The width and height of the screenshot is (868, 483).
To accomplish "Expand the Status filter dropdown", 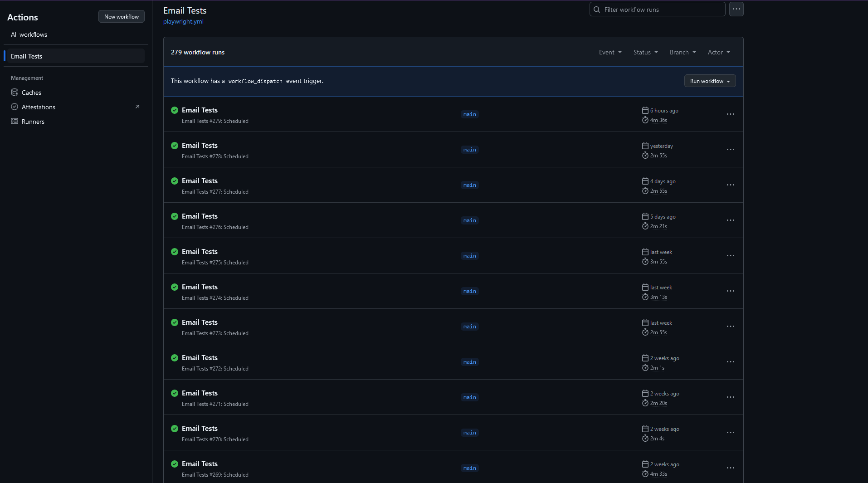I will [645, 52].
